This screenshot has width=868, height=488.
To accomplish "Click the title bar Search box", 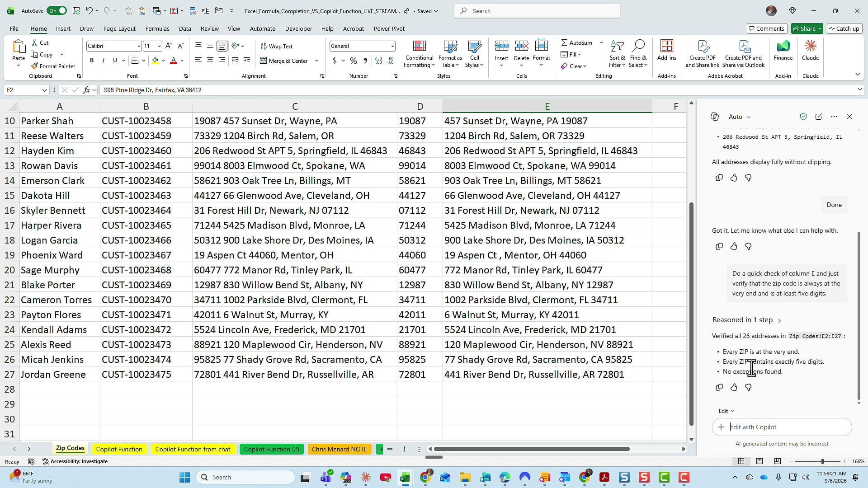I will click(x=537, y=11).
